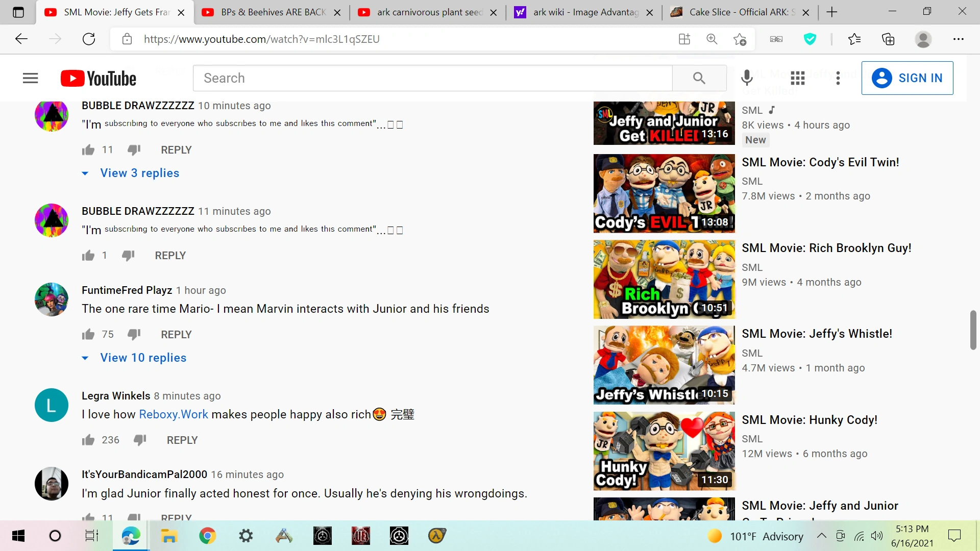Switch to the Cake Slice ARK wiki tab
Viewport: 980px width, 551px height.
(x=735, y=12)
